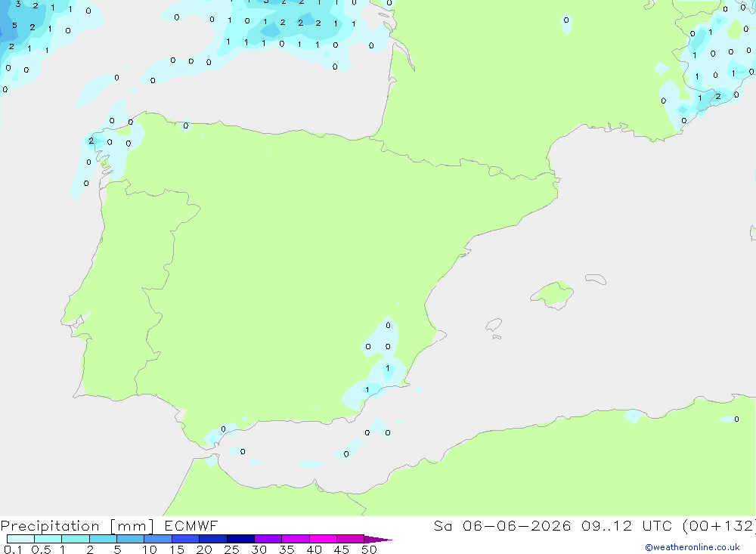Click the 40–45 mm magenta legend swatch

(x=323, y=539)
